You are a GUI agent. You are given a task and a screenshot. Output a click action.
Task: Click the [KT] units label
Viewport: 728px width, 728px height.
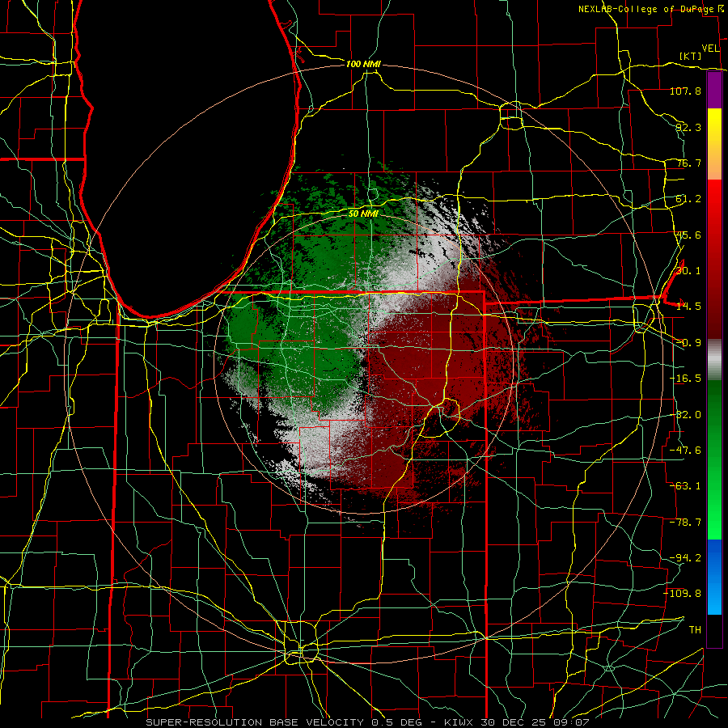click(690, 56)
